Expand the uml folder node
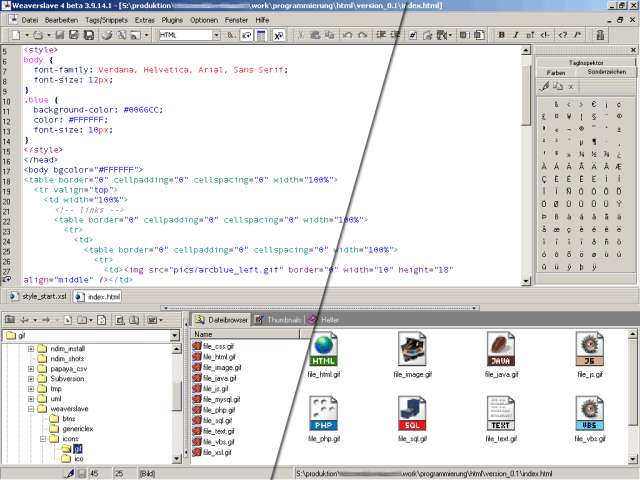The image size is (640, 480). [x=31, y=399]
